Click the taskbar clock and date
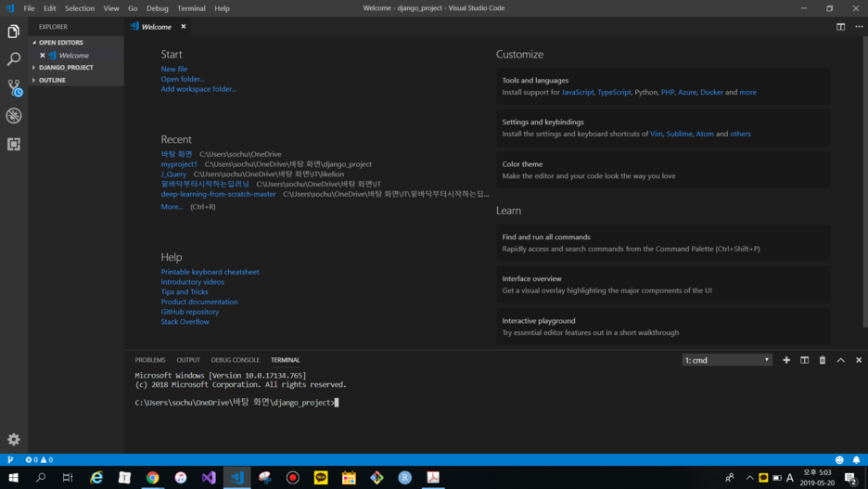 [818, 477]
